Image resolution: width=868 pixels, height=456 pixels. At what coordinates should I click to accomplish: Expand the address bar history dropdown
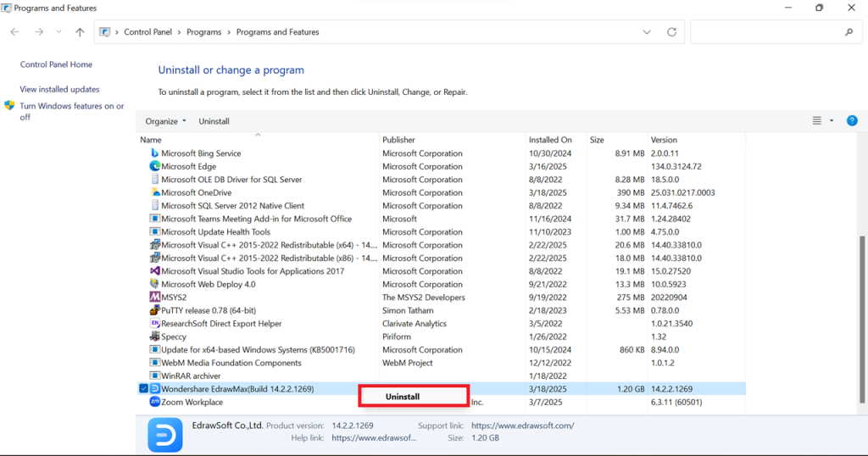pyautogui.click(x=647, y=32)
